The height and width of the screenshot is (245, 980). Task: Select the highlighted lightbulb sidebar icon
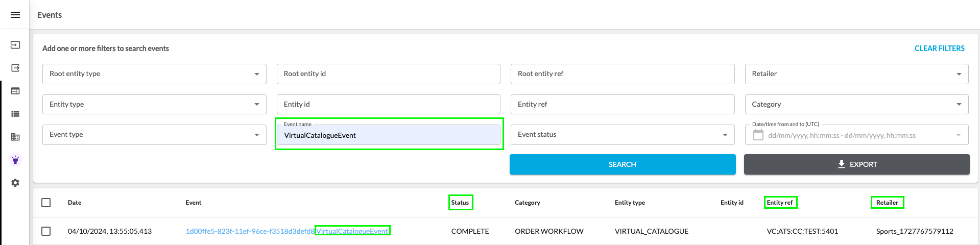[x=15, y=160]
